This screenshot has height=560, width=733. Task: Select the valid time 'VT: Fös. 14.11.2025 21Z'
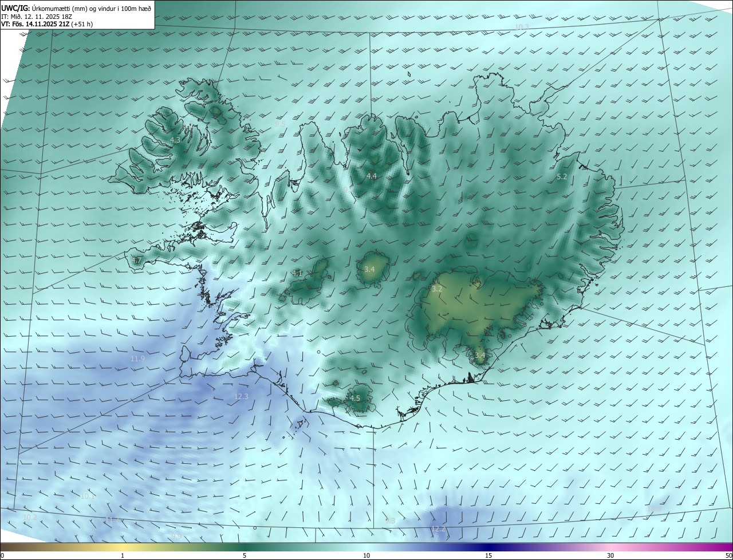(x=36, y=25)
